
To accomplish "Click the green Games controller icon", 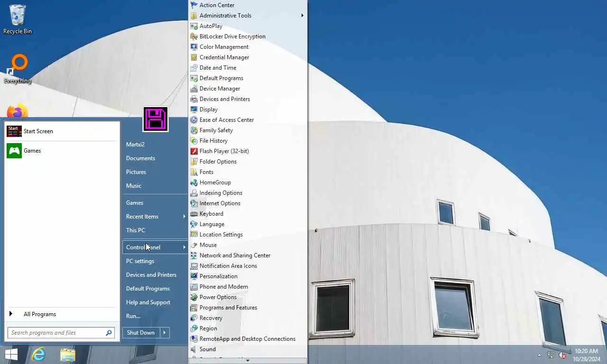I will click(14, 151).
